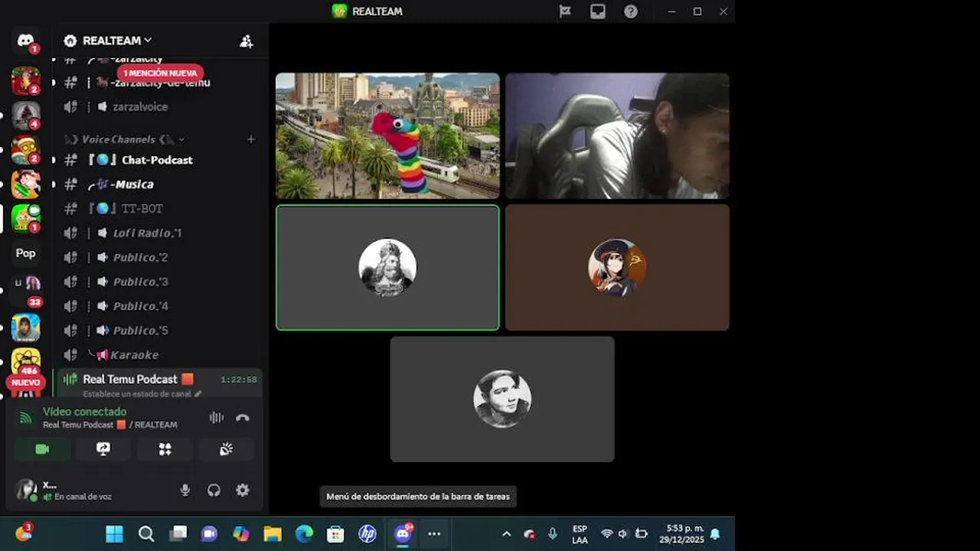Image resolution: width=980 pixels, height=551 pixels.
Task: Select black-and-white portrait participant tile
Action: tap(502, 399)
